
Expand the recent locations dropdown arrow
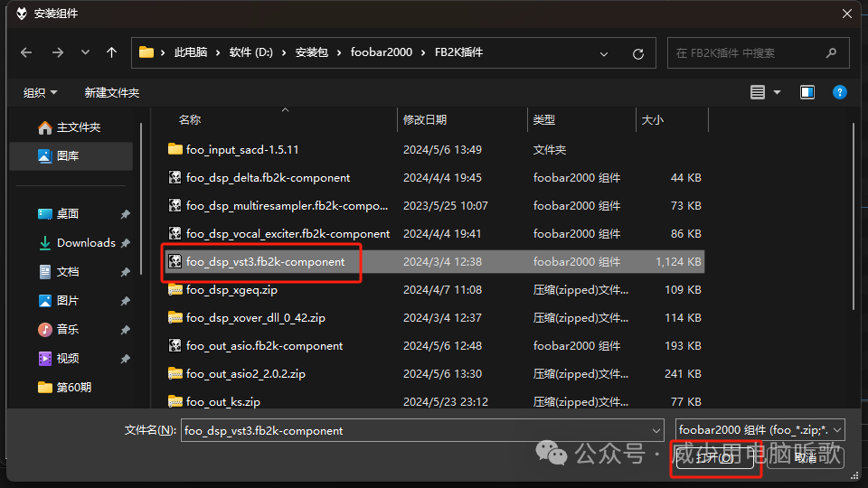coord(86,52)
